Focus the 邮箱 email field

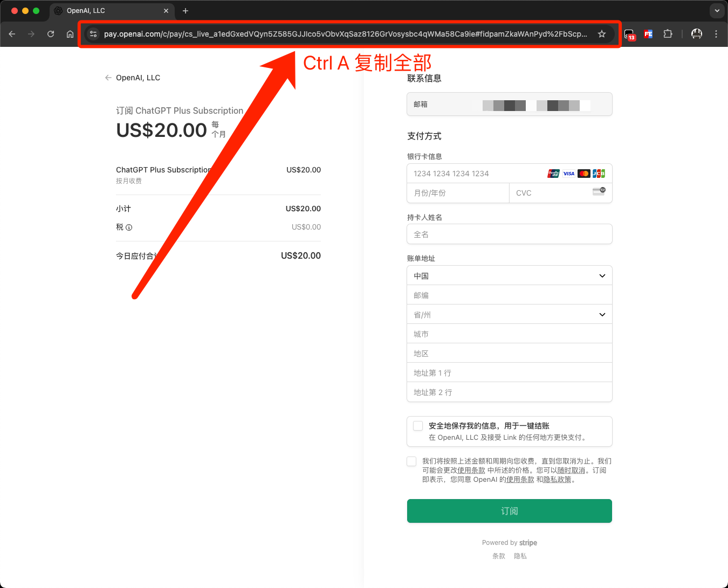(510, 104)
